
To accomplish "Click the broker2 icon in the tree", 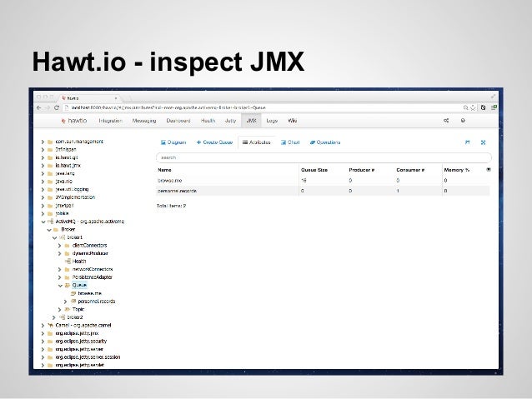I will (x=62, y=317).
